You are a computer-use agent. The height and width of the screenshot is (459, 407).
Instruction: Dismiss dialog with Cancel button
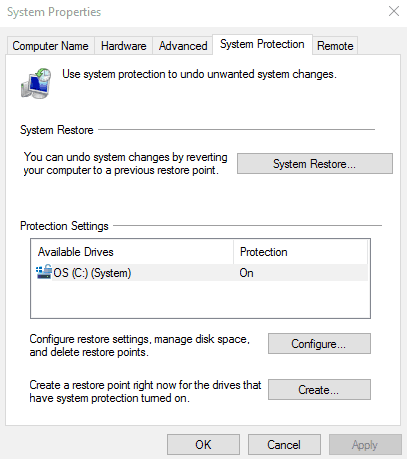pyautogui.click(x=284, y=445)
